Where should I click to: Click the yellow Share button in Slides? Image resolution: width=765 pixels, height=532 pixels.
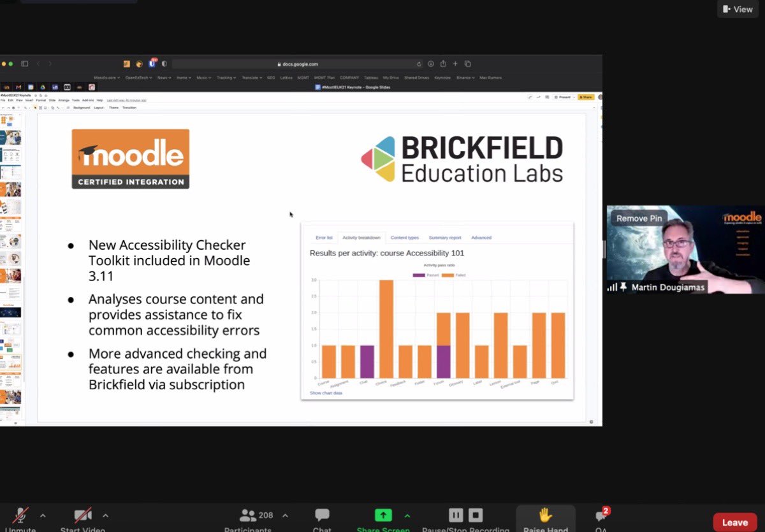586,97
